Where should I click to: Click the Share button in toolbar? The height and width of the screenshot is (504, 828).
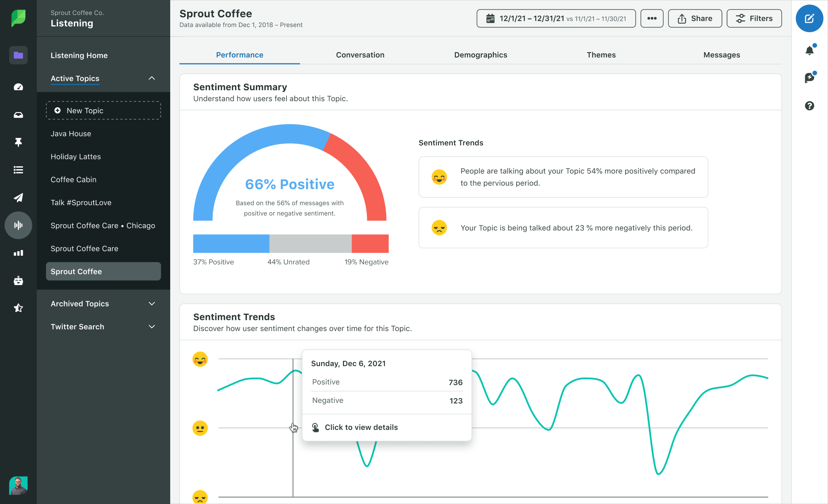coord(694,18)
